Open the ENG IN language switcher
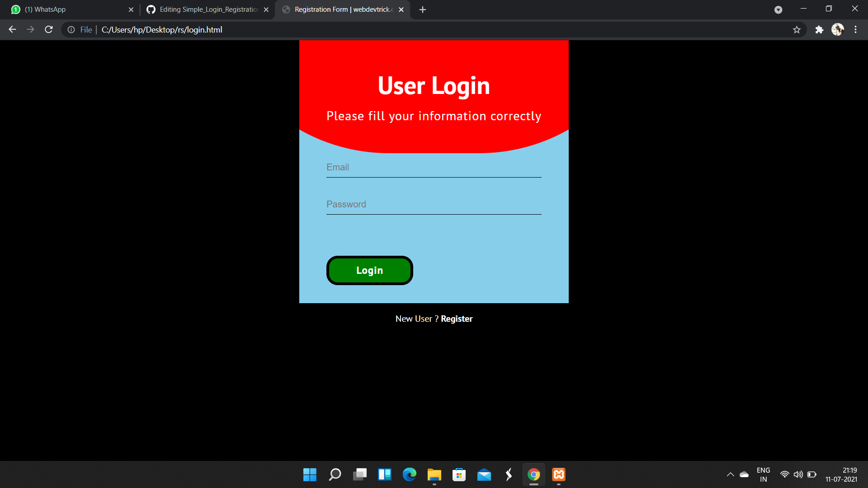This screenshot has height=488, width=868. coord(763,474)
